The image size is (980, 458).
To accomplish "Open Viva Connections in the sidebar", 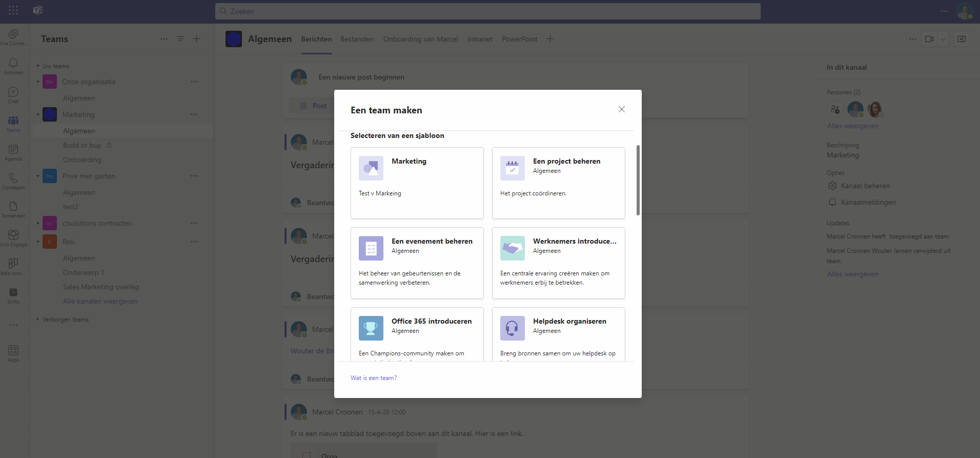I will click(x=13, y=37).
